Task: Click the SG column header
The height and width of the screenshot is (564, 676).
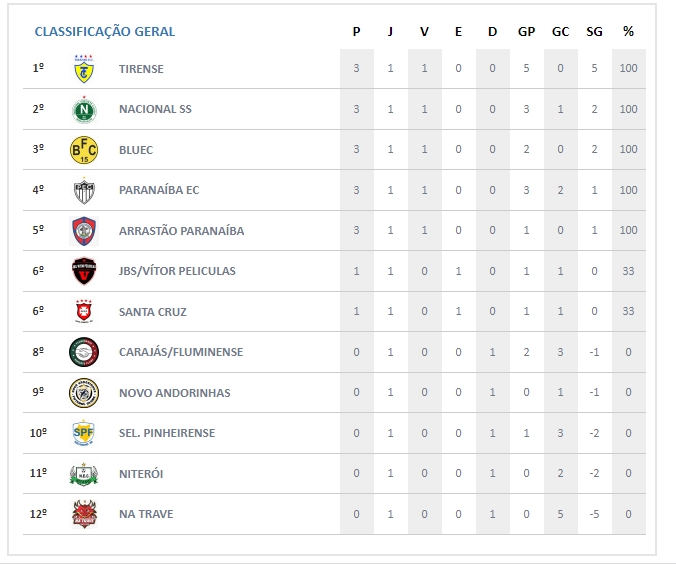Action: click(x=595, y=31)
